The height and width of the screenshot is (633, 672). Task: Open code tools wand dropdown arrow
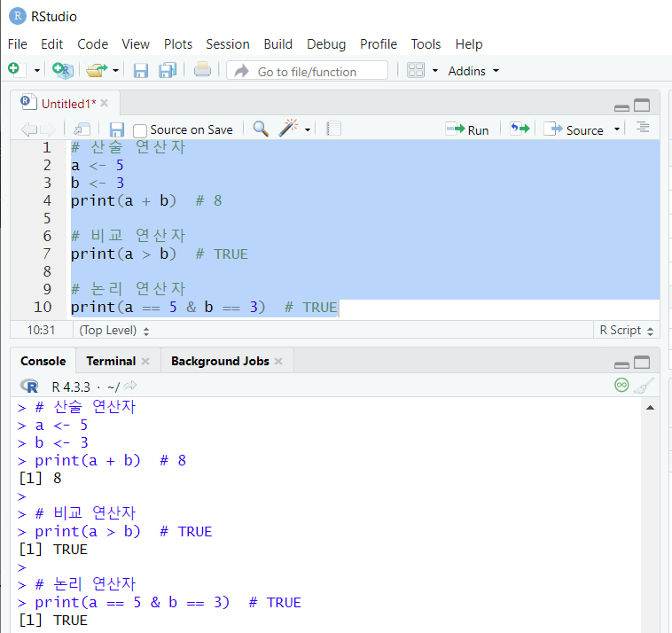(308, 129)
